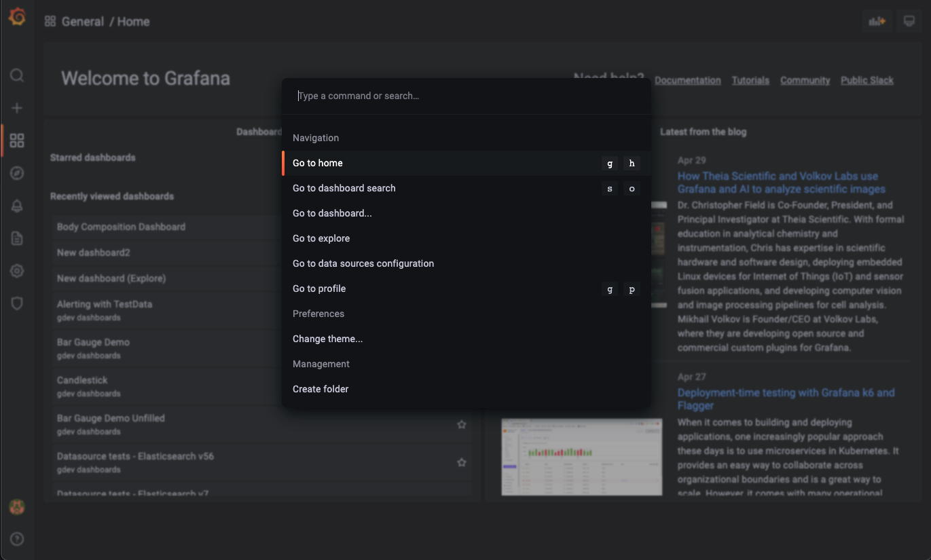Choose Change theme... command
The image size is (931, 560).
pos(327,339)
